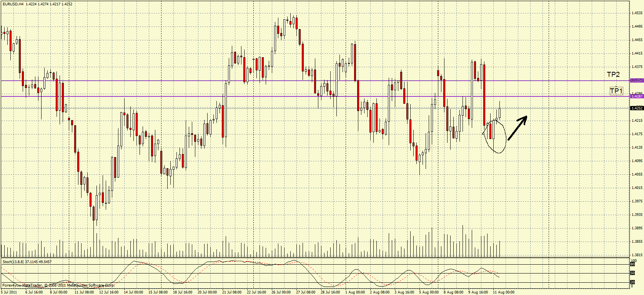Click the purple 1.4335 price tag
This screenshot has height=295, width=644.
click(x=637, y=80)
